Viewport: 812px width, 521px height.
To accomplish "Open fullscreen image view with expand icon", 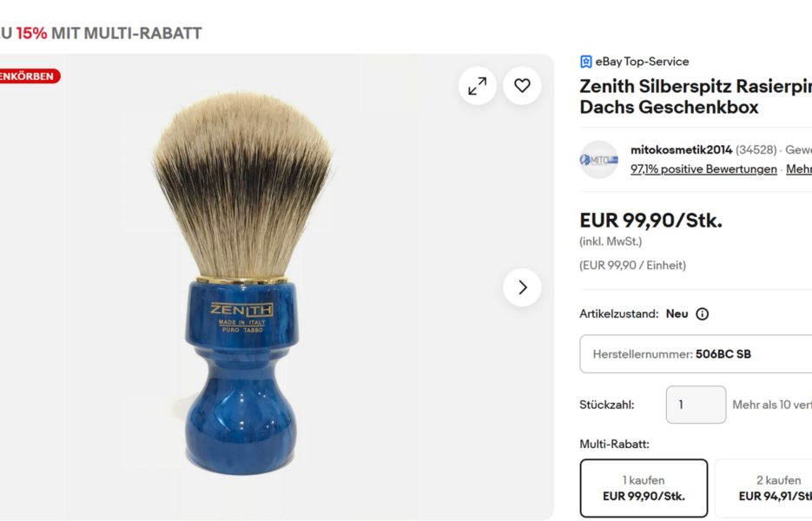I will 477,86.
